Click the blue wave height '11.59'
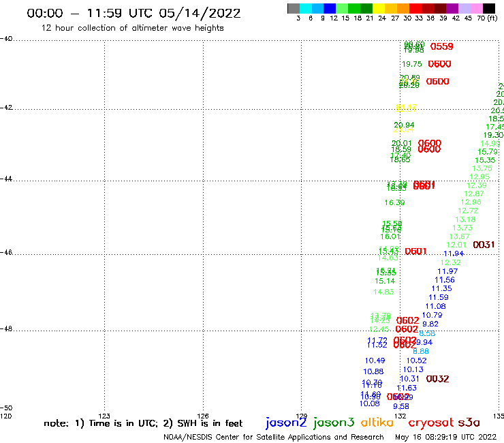The width and height of the screenshot is (504, 443). pyautogui.click(x=439, y=298)
